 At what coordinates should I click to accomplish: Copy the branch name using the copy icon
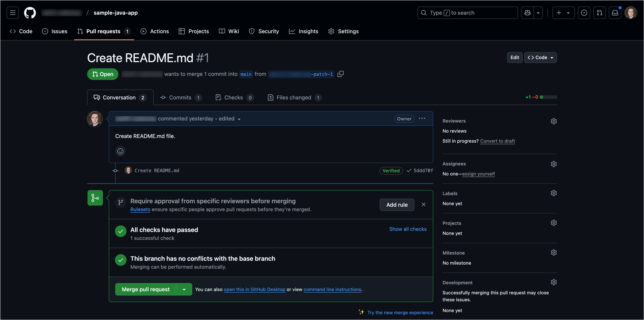(x=341, y=74)
